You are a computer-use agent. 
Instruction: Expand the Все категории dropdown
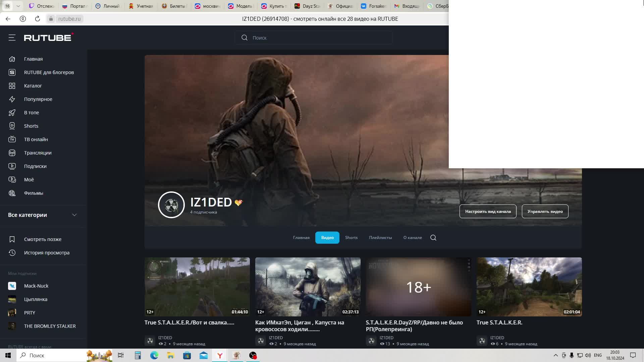(x=74, y=215)
